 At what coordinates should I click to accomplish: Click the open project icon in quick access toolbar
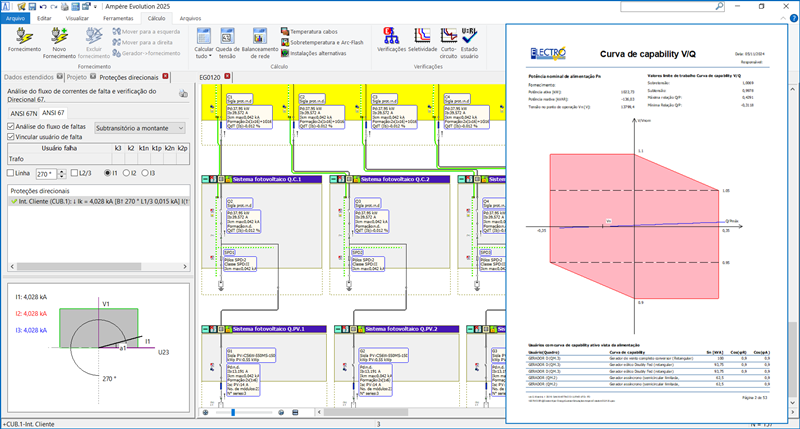21,7
